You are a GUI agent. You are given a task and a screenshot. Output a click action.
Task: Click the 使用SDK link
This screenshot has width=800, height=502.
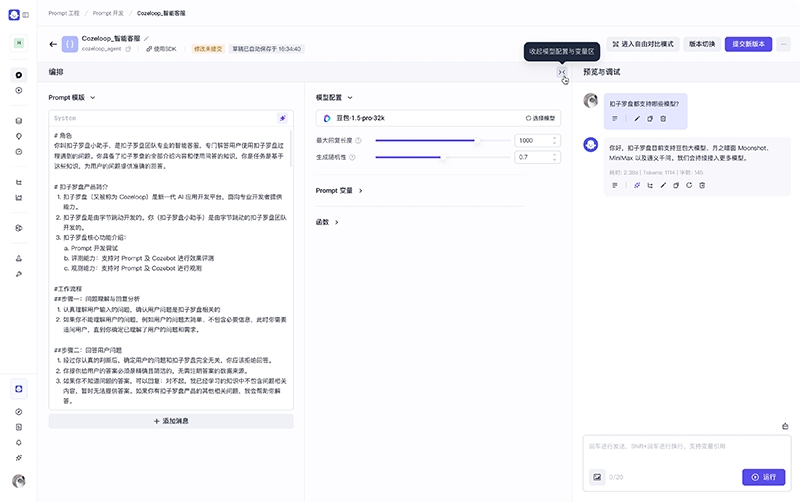pyautogui.click(x=161, y=49)
